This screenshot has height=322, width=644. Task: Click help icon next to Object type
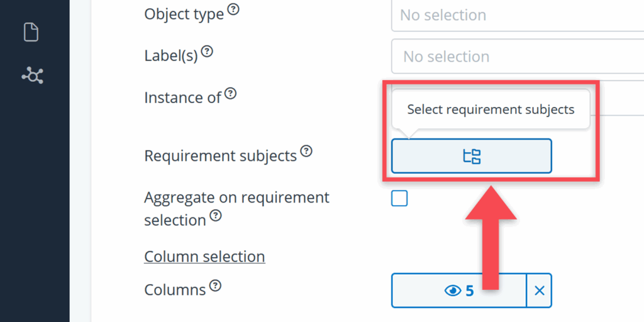tap(233, 9)
